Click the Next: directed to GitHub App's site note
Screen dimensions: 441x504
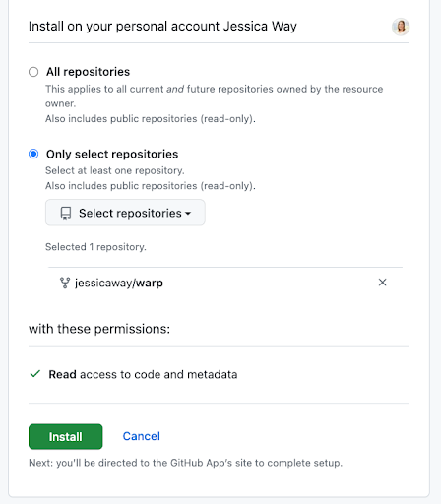point(185,463)
